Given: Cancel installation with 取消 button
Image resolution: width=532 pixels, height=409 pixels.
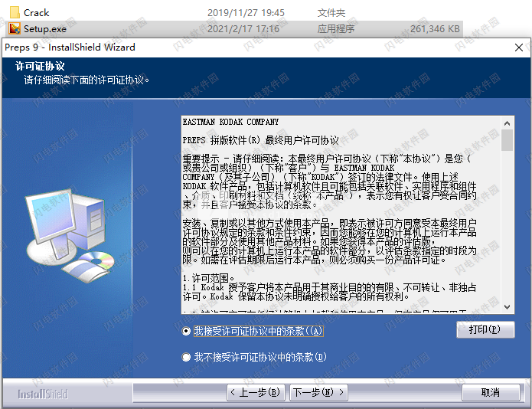Looking at the screenshot, I should click(491, 393).
